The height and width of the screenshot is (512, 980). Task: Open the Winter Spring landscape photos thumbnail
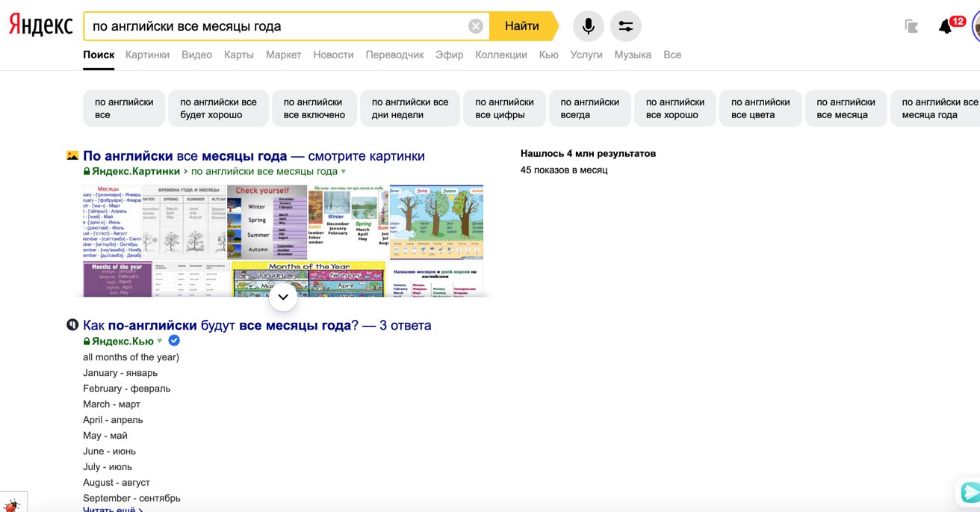(x=349, y=222)
